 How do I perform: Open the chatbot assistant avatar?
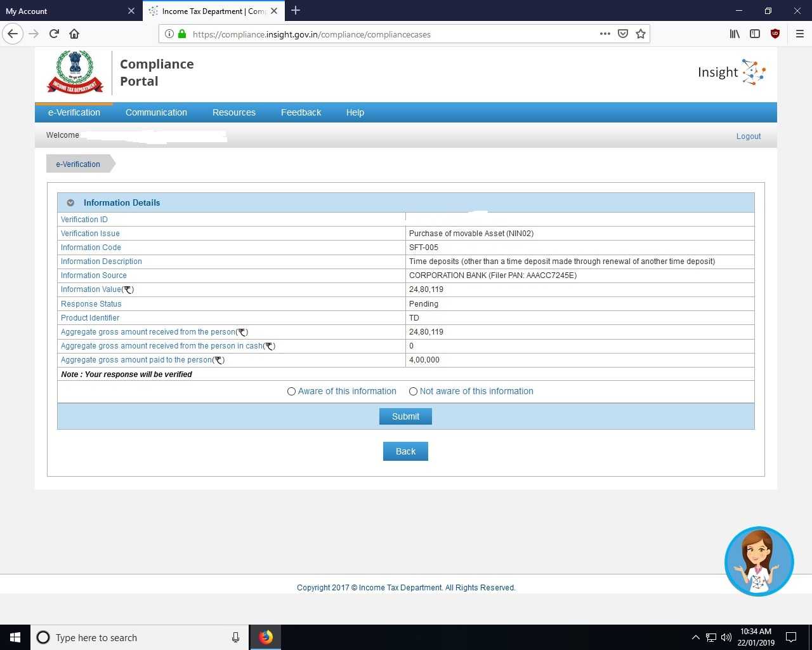[759, 561]
